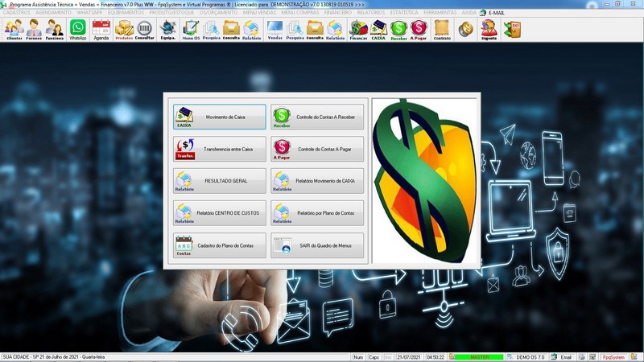Screen dimensions: 644x362
Task: Open the FINANCEIRO menu
Action: click(x=338, y=13)
